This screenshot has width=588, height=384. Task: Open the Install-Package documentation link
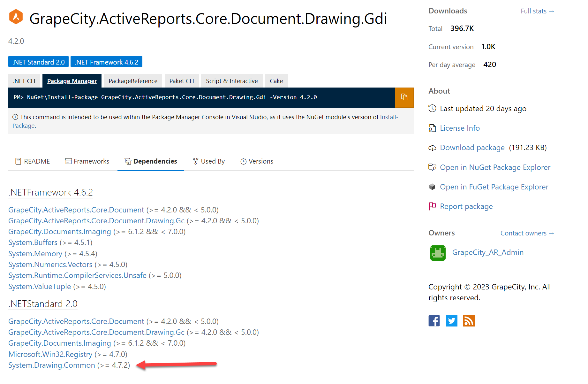389,117
